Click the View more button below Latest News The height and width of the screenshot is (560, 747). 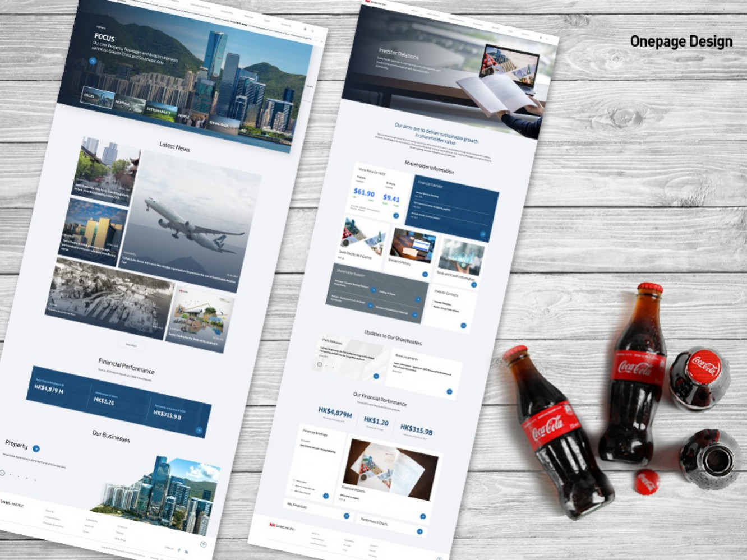(x=131, y=345)
